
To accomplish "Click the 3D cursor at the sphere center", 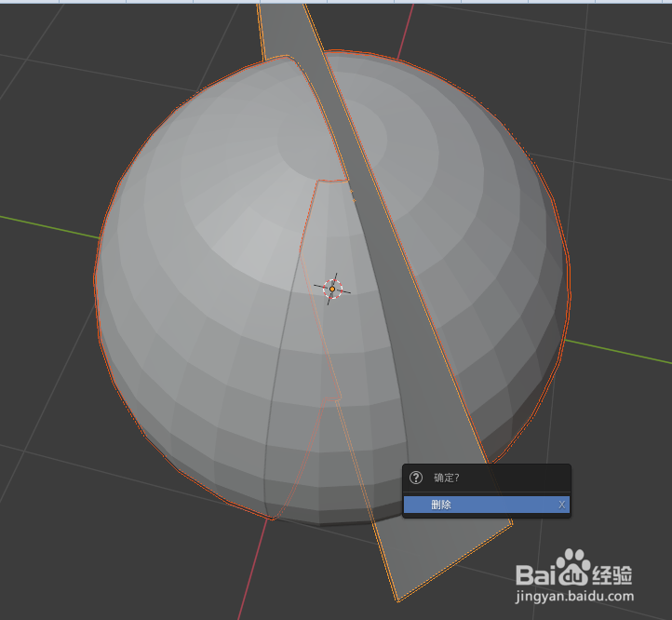I will (x=332, y=289).
